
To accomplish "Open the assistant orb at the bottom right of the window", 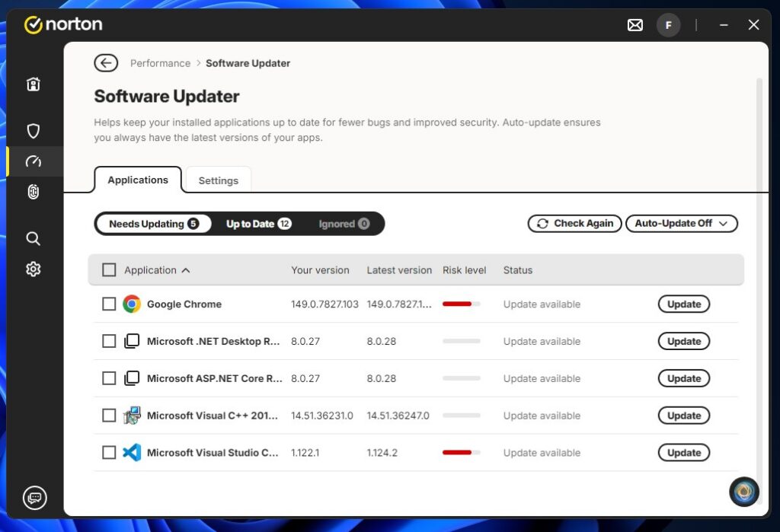I will click(744, 492).
